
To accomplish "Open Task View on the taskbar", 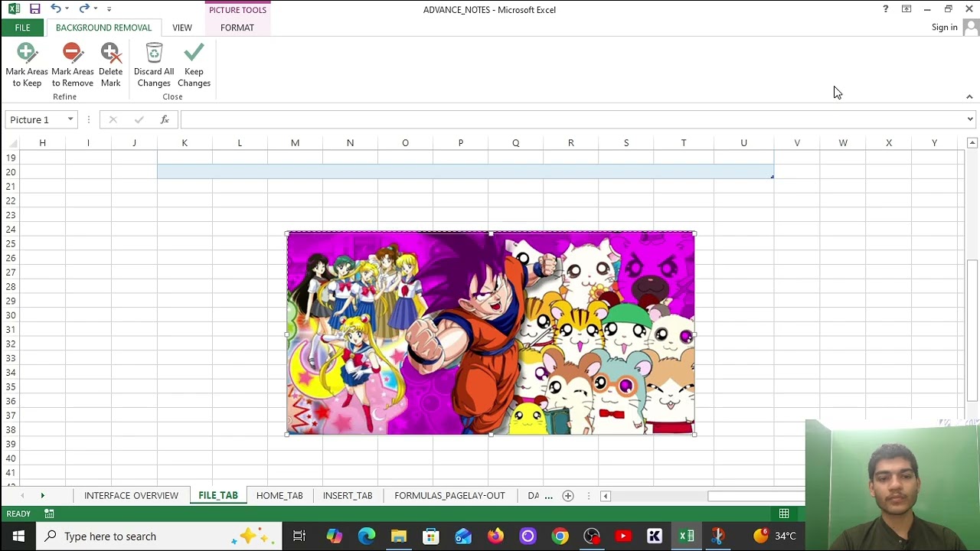I will click(x=299, y=536).
